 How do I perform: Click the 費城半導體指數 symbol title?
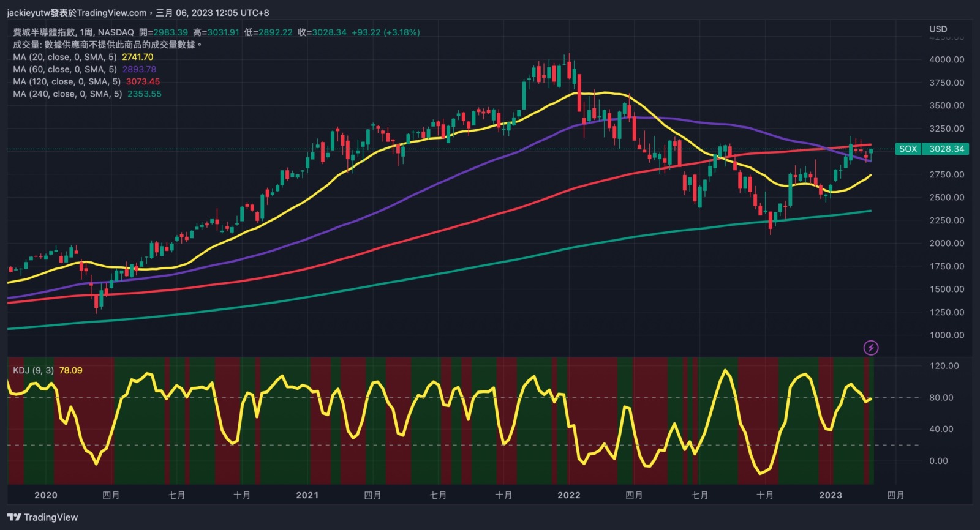[x=44, y=32]
